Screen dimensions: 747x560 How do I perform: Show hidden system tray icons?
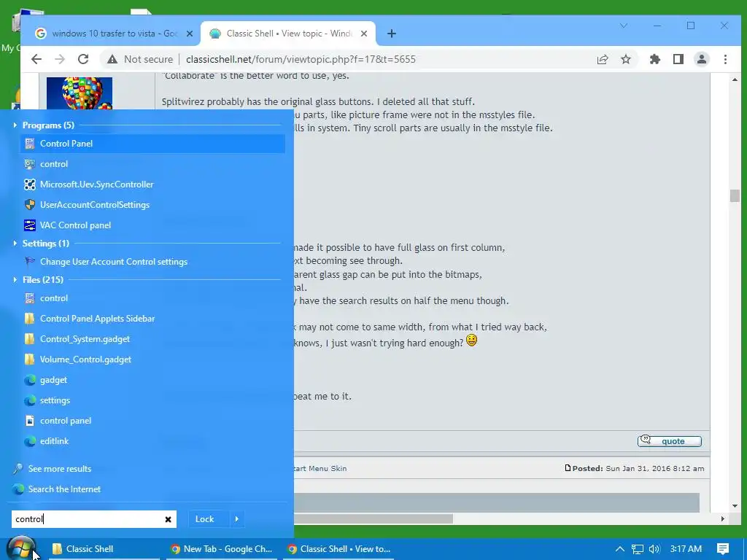[620, 549]
